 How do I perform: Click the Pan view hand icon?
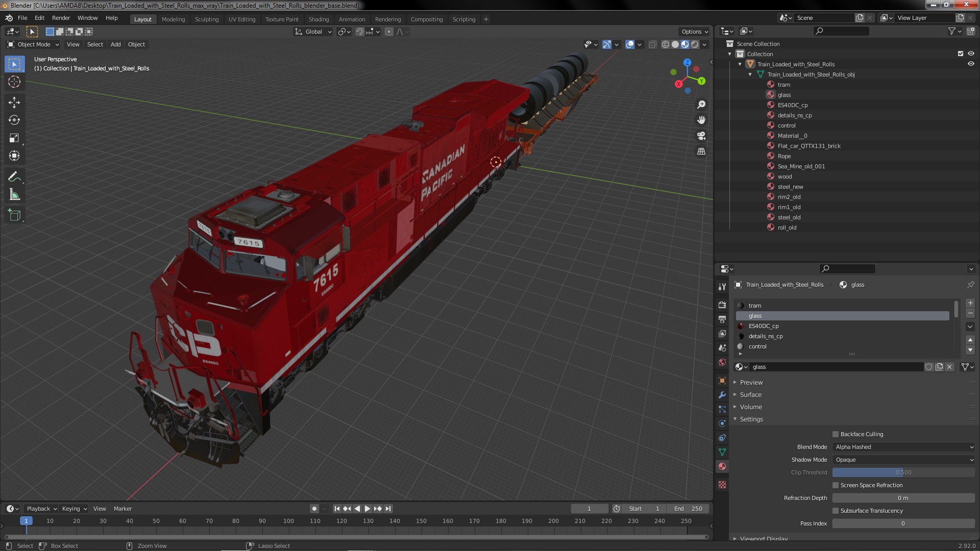click(701, 120)
